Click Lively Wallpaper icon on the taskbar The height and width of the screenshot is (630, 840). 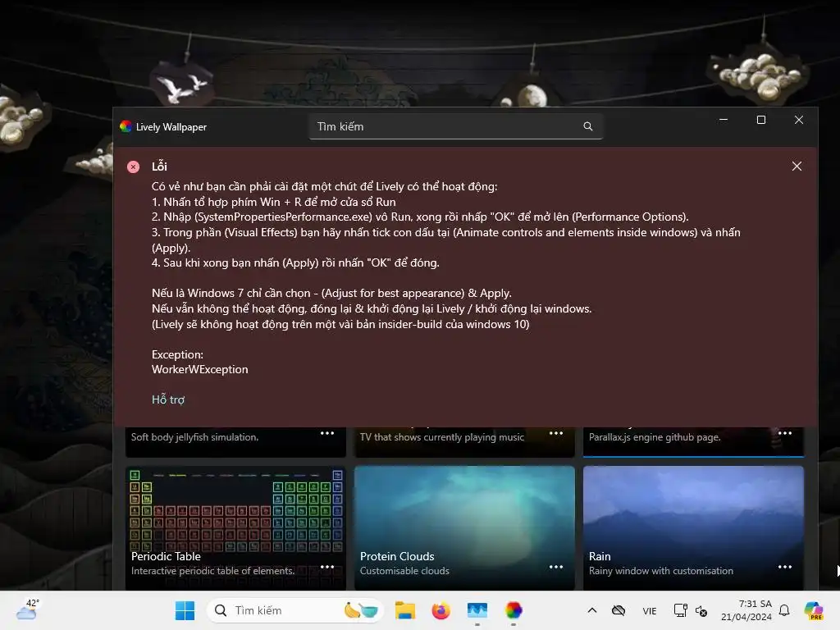coord(514,610)
